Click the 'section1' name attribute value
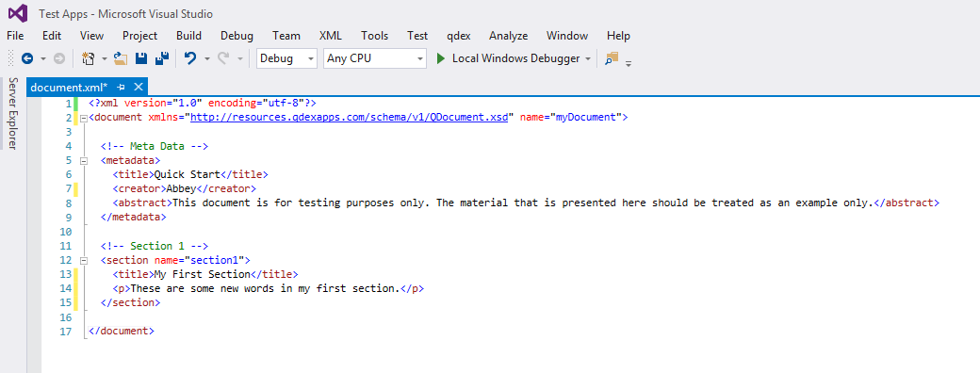The image size is (980, 373). [215, 260]
